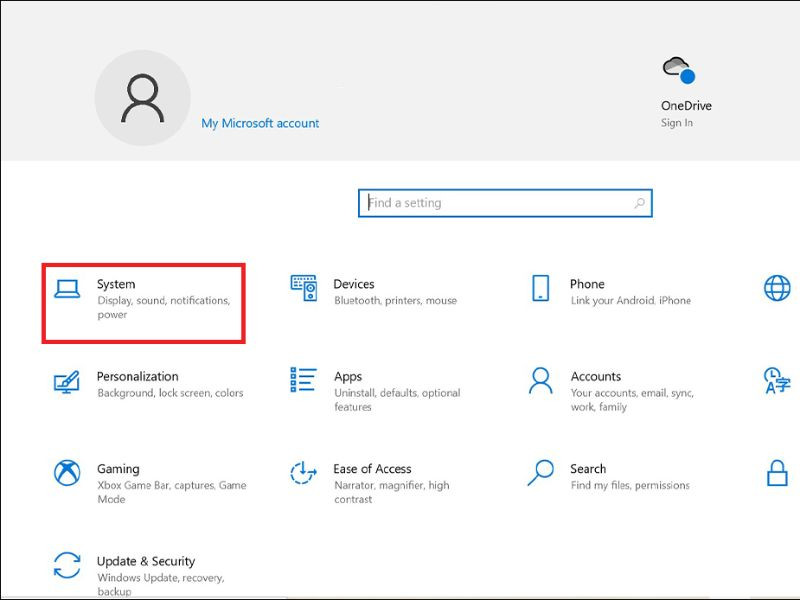Open the Devices keyboard and speaker icon
This screenshot has height=600, width=800.
click(x=304, y=288)
